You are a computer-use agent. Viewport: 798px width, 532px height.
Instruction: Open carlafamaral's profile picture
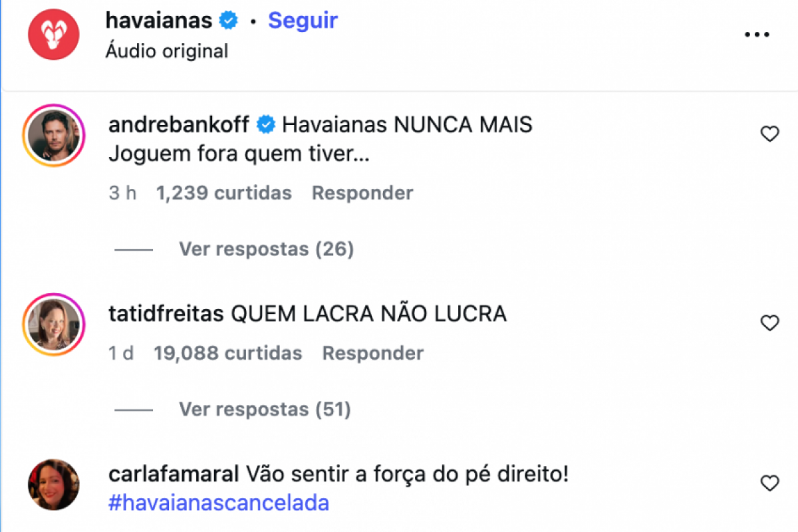pos(53,485)
